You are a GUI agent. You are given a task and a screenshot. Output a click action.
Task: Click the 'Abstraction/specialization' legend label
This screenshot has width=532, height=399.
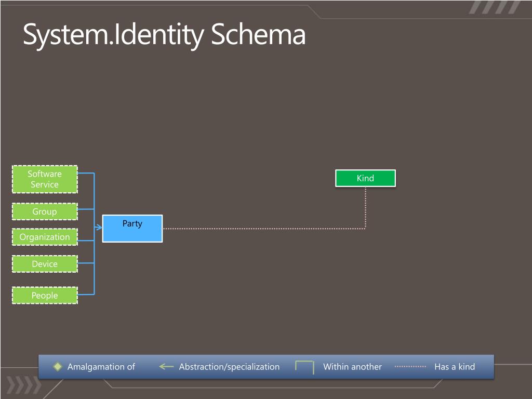229,367
